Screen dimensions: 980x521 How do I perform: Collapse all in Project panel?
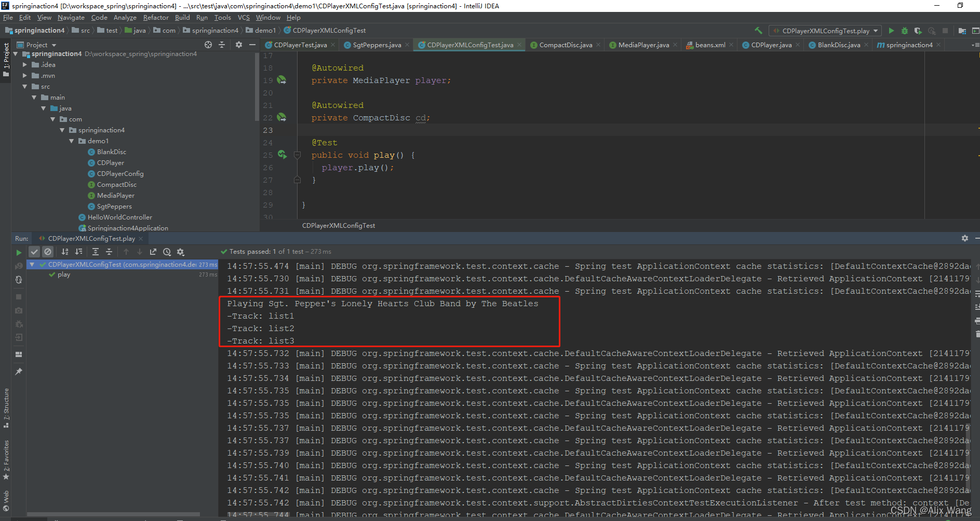pos(222,45)
